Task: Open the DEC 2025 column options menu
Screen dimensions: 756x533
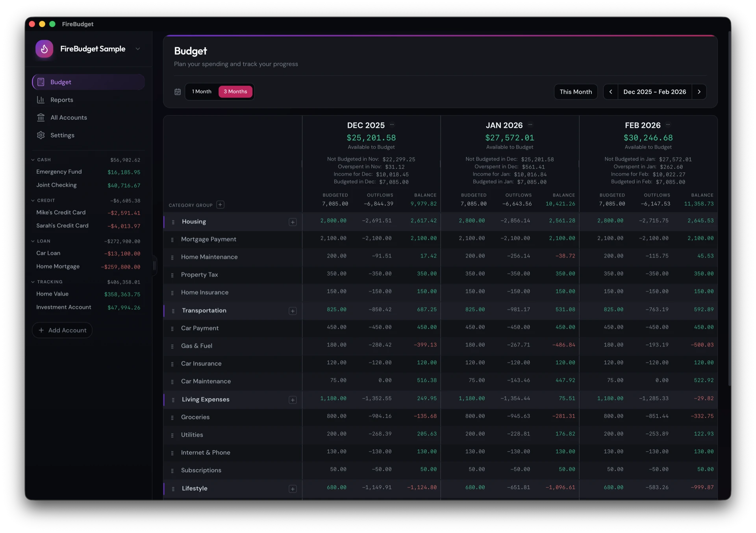Action: point(392,124)
